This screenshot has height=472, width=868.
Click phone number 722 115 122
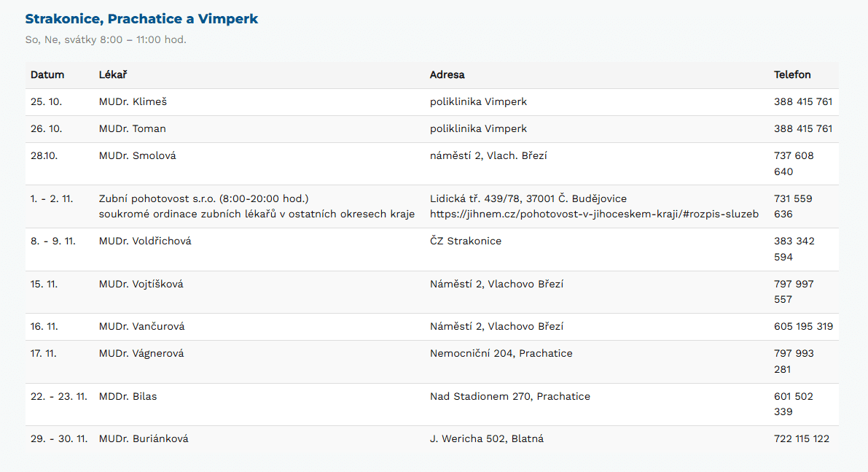[x=801, y=439]
